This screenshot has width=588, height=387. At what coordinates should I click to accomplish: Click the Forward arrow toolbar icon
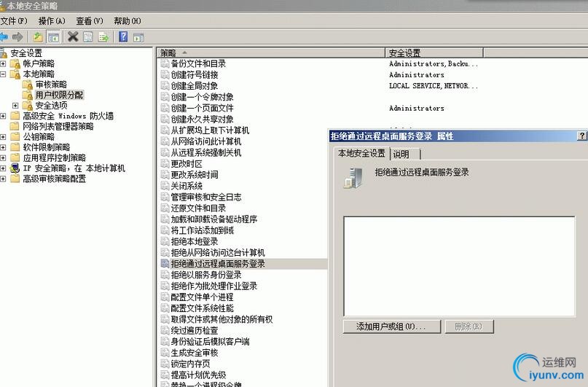(17, 36)
